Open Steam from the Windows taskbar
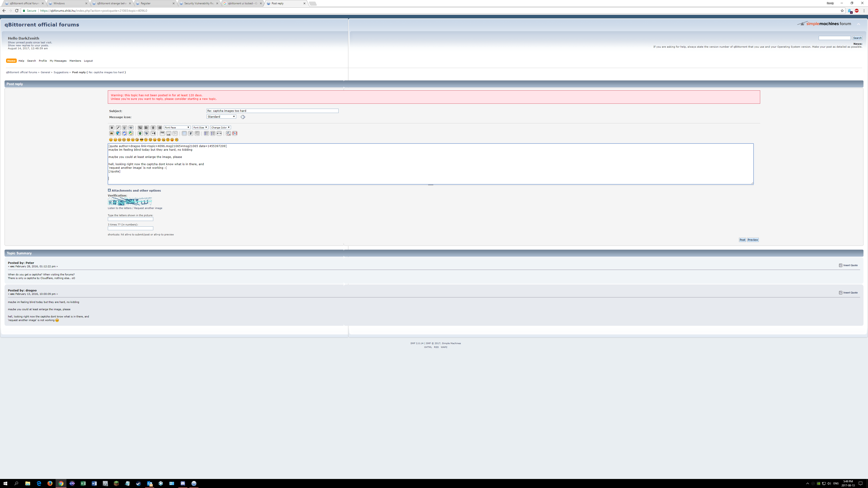The height and width of the screenshot is (488, 868). click(x=139, y=483)
